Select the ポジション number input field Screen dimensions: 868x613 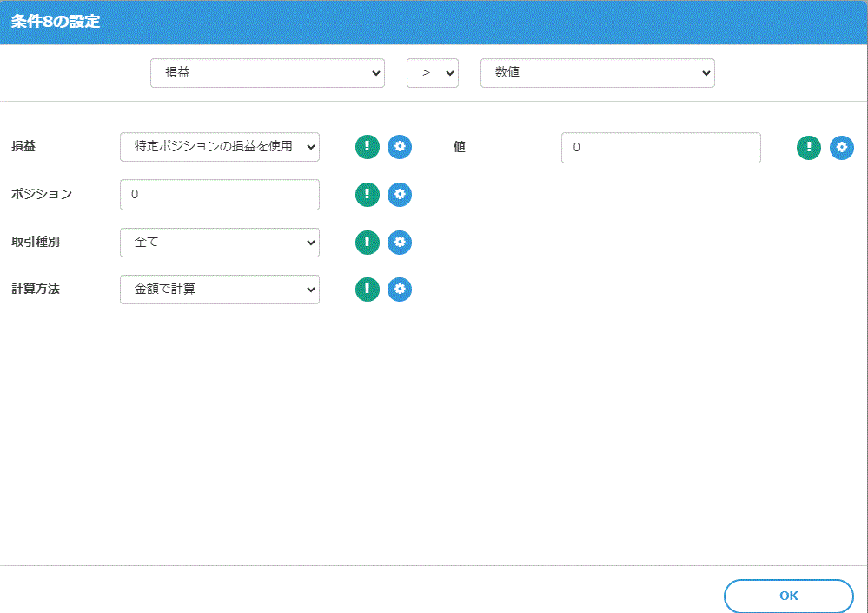pyautogui.click(x=219, y=195)
